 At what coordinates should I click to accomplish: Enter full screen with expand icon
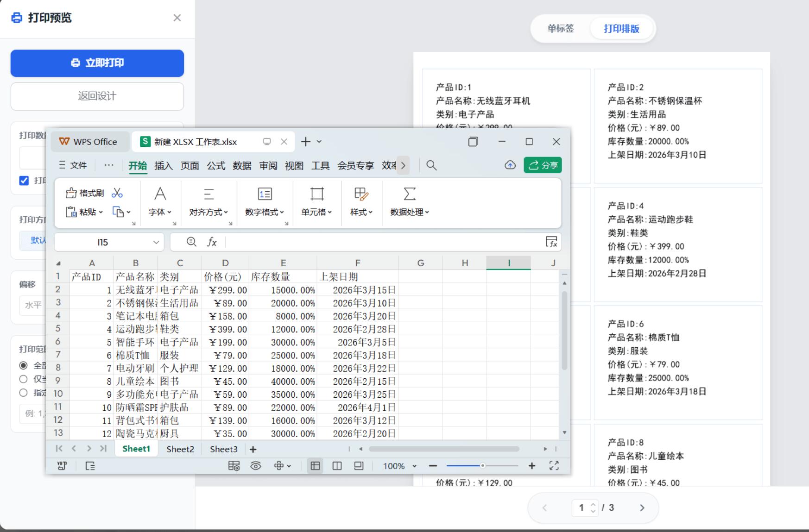click(x=554, y=466)
